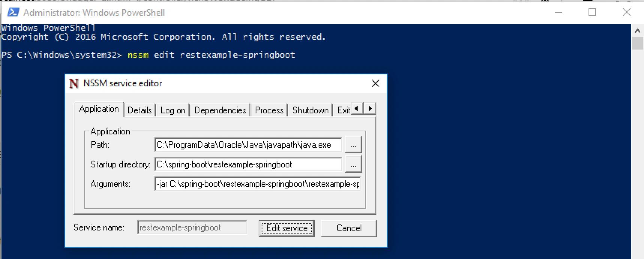Switch to the Shutdown tab
644x259 pixels.
(x=310, y=110)
